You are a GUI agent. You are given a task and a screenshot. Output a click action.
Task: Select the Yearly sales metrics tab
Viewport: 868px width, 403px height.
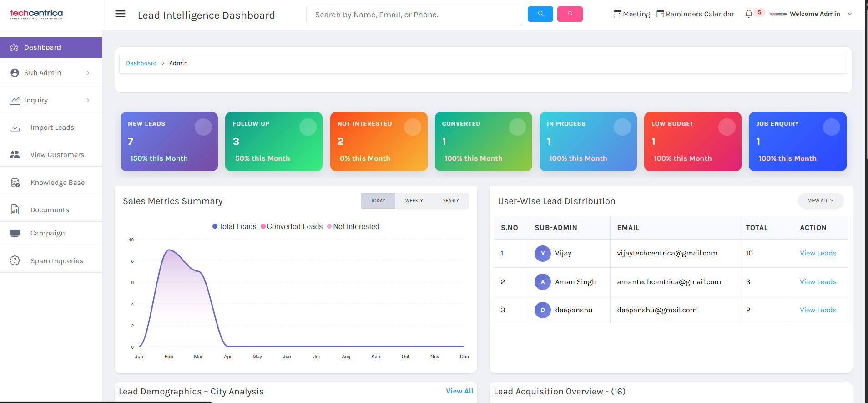(x=451, y=201)
